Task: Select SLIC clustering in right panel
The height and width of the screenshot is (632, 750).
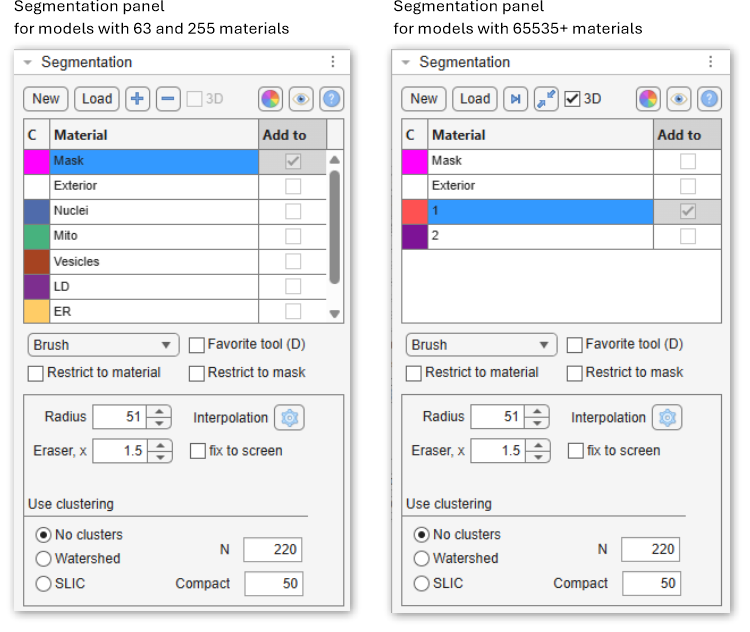Action: 421,583
